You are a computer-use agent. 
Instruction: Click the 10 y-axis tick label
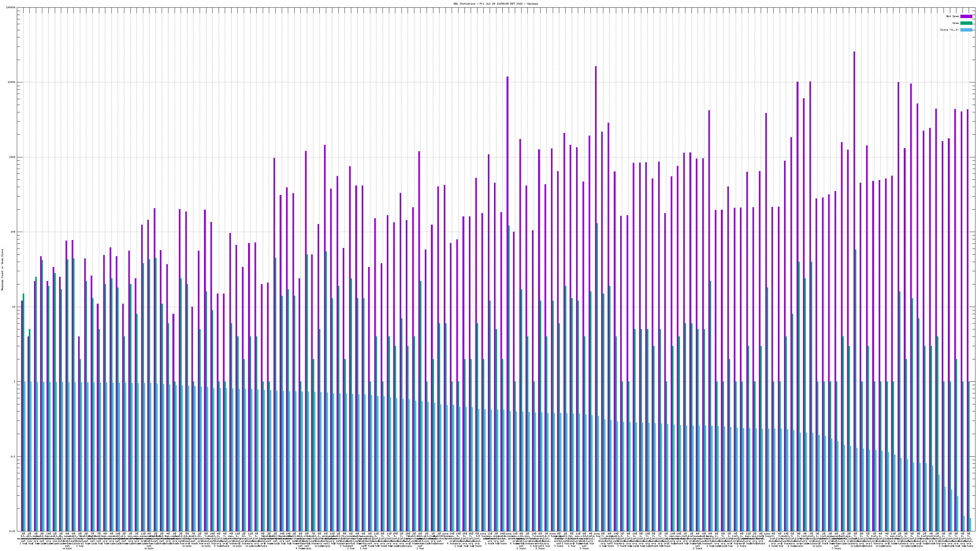(x=14, y=307)
